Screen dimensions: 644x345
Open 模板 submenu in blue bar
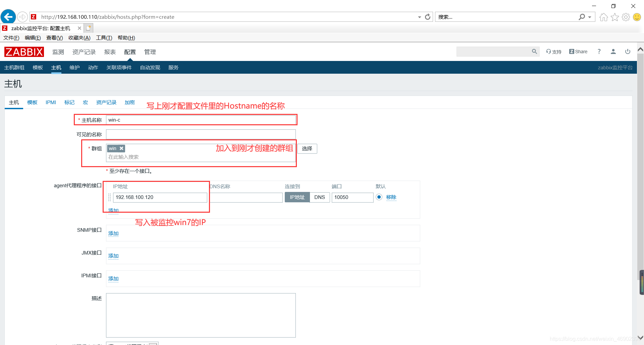click(38, 68)
